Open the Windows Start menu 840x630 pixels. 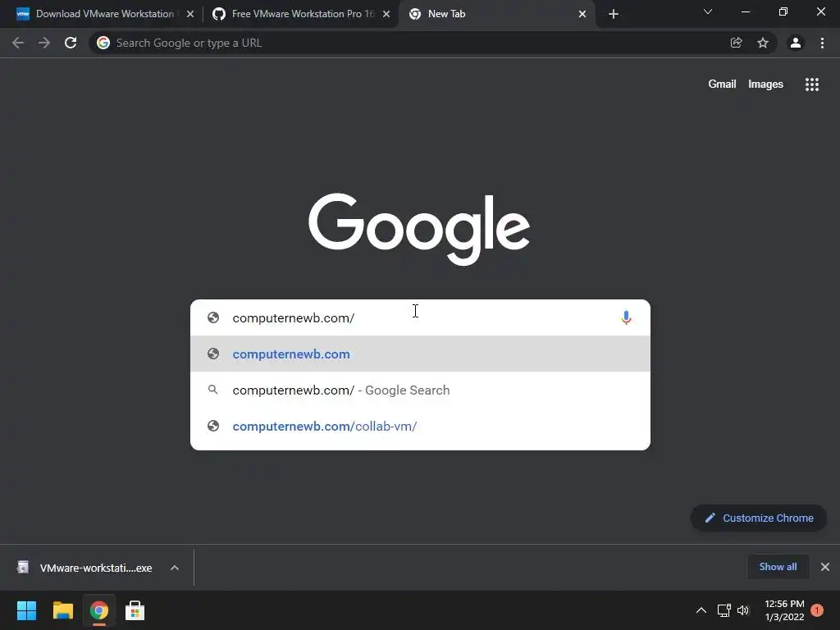click(x=26, y=610)
